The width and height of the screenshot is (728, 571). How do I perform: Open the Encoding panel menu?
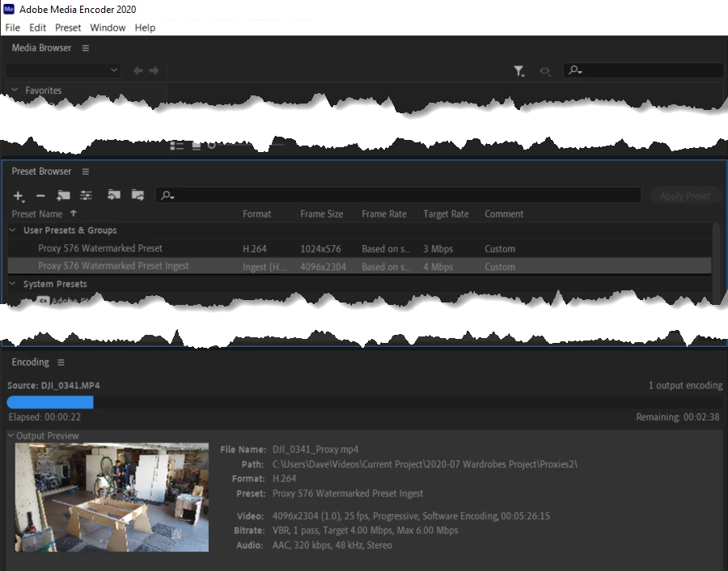point(61,362)
